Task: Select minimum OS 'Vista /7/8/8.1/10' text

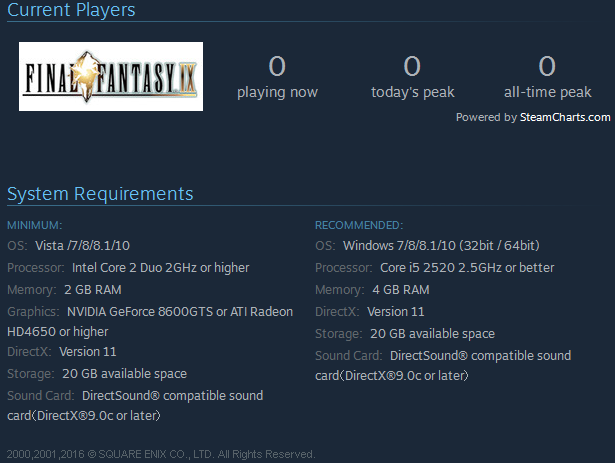Action: tap(82, 246)
